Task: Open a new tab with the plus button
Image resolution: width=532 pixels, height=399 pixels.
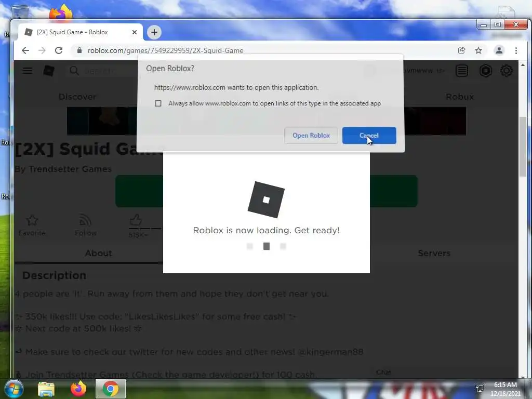Action: pos(154,32)
